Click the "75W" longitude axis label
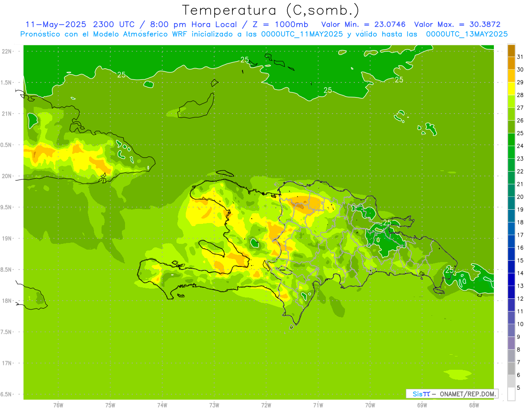Screen dimensions: 532x411 tap(110, 405)
